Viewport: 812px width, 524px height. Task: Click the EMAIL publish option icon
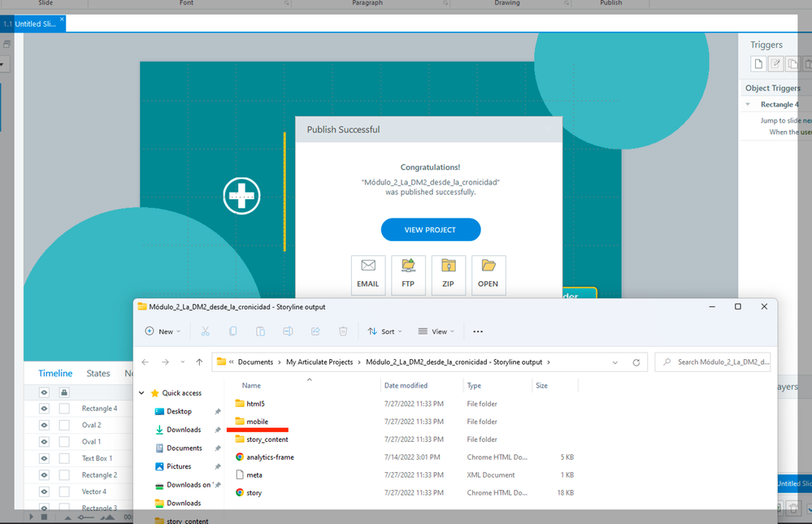pyautogui.click(x=368, y=275)
